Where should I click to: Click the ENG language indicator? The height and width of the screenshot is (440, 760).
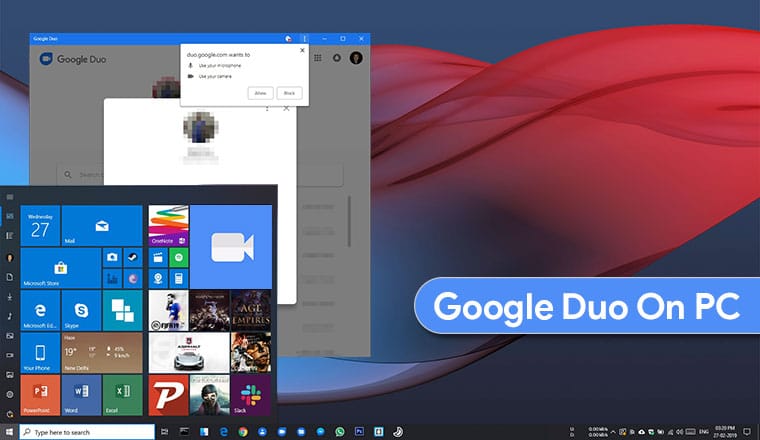[x=704, y=432]
